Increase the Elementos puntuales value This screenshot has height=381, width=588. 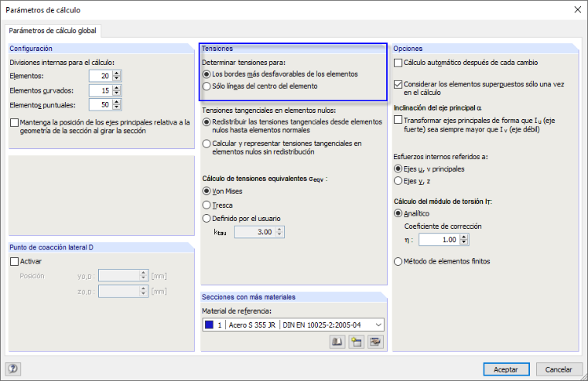[x=117, y=102]
